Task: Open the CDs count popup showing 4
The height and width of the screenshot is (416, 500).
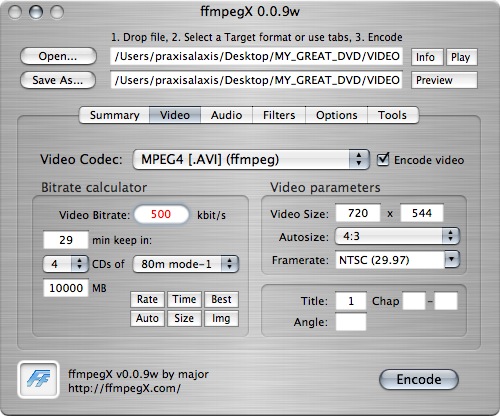Action: pyautogui.click(x=65, y=264)
